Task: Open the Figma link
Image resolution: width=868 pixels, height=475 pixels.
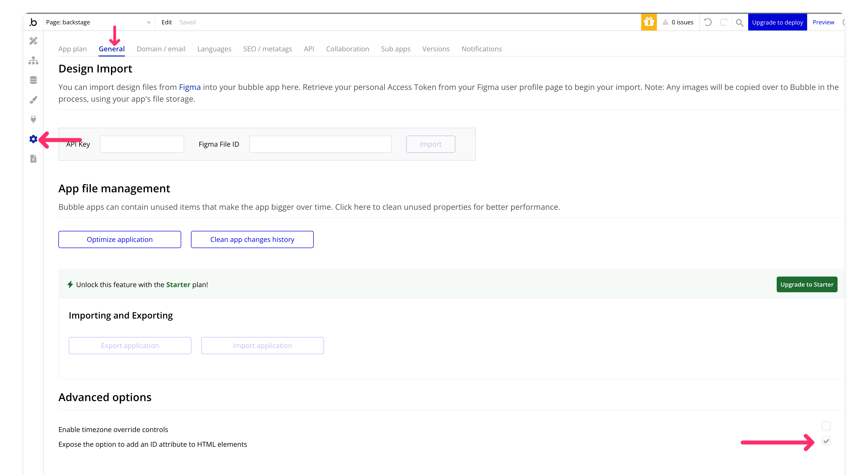Action: (190, 87)
